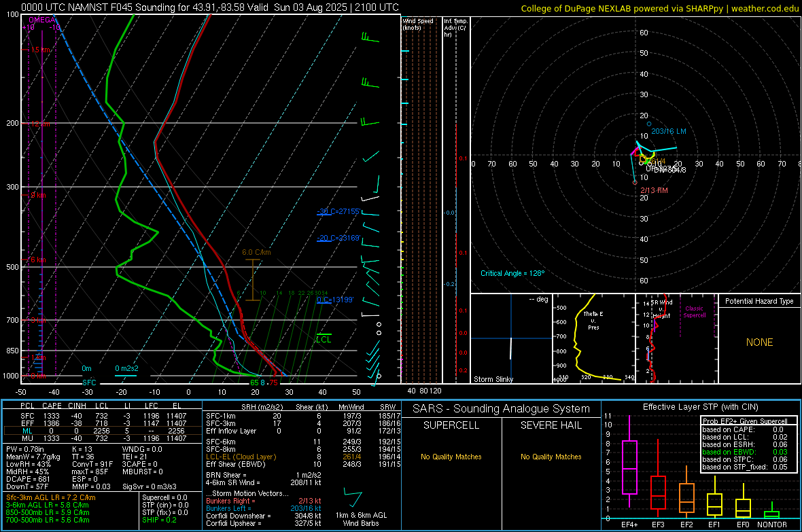Click the Wind Speed (knots) header

coord(418,24)
